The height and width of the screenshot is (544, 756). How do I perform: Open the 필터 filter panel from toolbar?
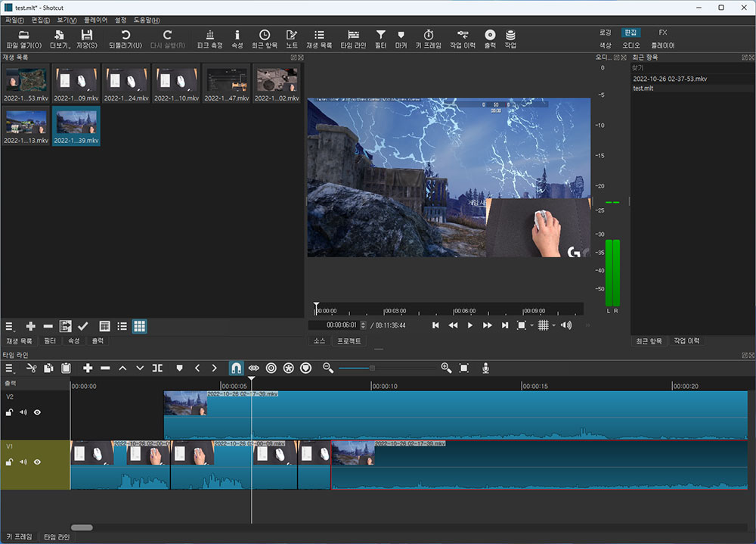(x=381, y=39)
